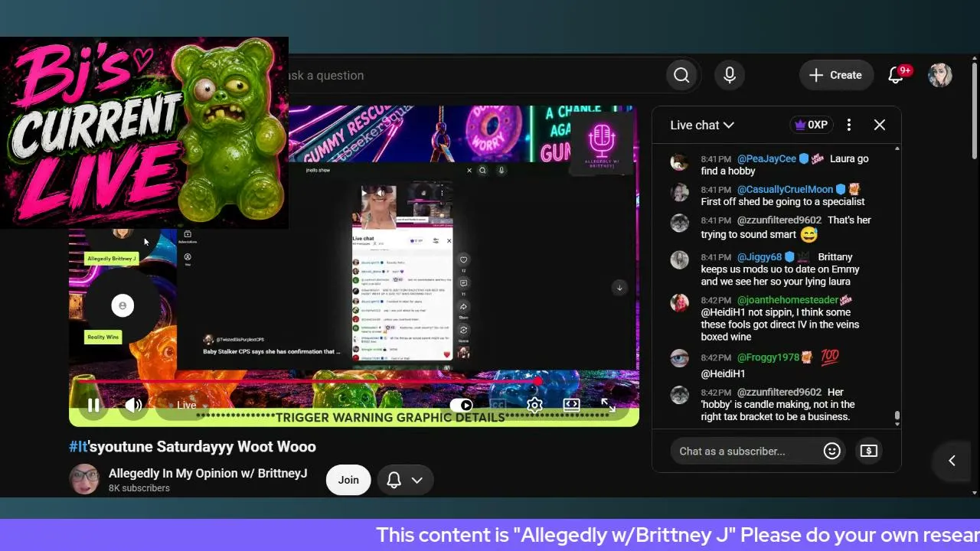Jump to the live point with the Live badge
The width and height of the screenshot is (980, 551).
(x=186, y=406)
